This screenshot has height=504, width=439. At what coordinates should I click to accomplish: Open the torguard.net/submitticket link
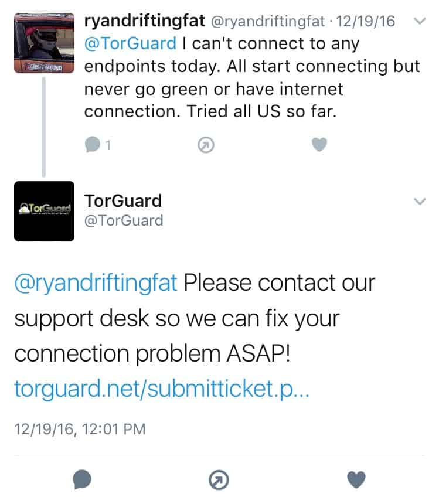(x=162, y=389)
